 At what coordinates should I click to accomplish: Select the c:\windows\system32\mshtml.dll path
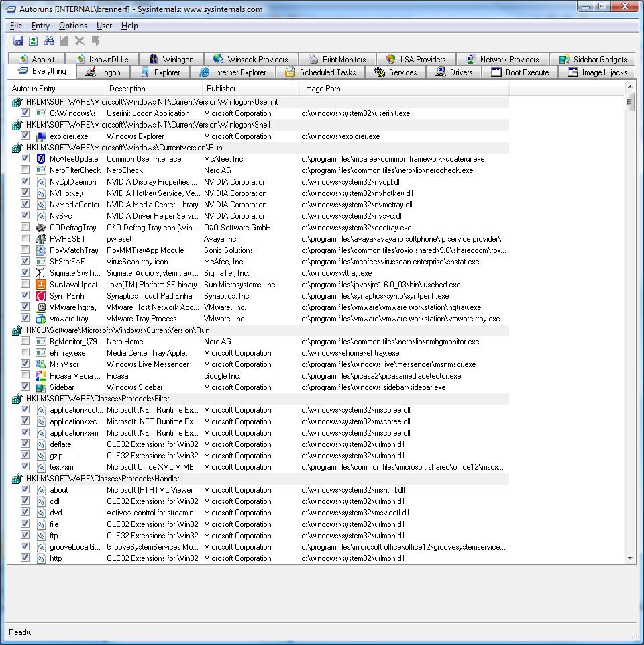353,490
